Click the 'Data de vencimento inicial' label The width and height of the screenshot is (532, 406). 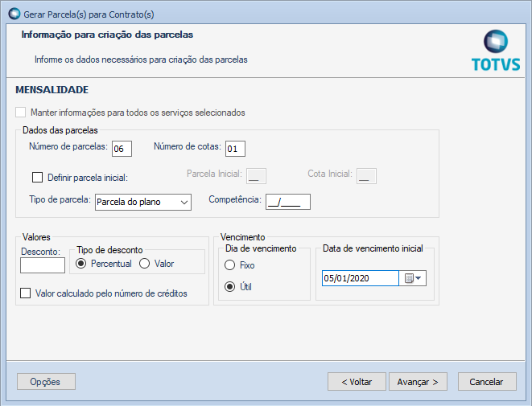coord(373,248)
